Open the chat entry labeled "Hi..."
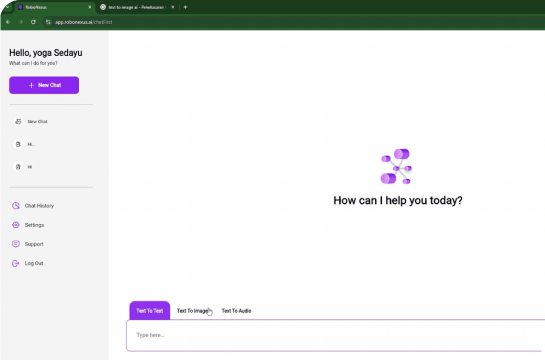 click(x=31, y=144)
